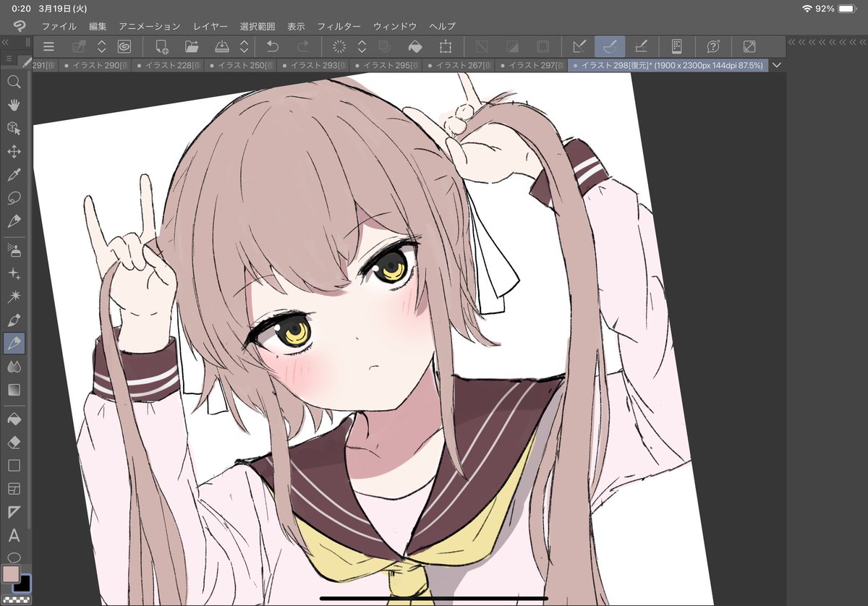Select the Eraser tool
The width and height of the screenshot is (868, 606).
[14, 442]
